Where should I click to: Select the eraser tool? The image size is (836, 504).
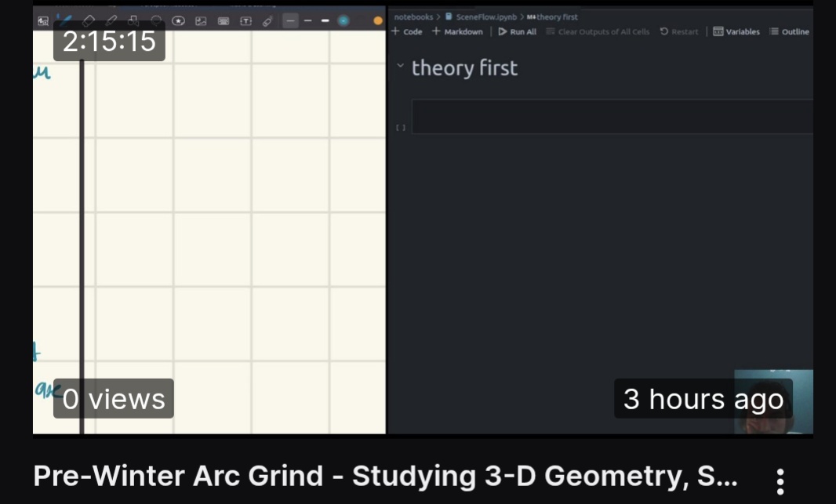coord(89,21)
